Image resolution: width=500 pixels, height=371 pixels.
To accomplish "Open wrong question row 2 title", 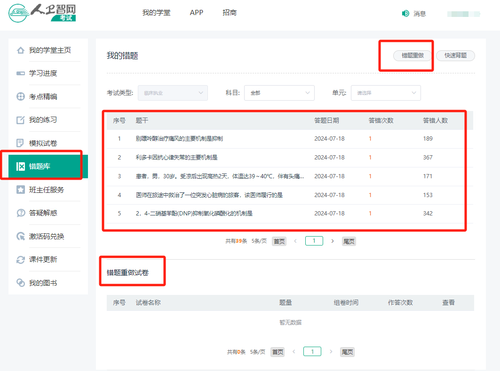I will 176,157.
